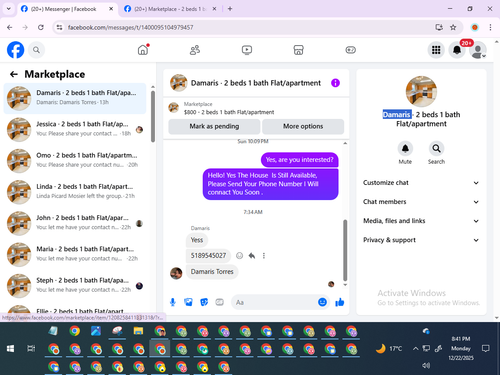The image size is (500, 375).
Task: Click the address bar URL
Action: 130,27
